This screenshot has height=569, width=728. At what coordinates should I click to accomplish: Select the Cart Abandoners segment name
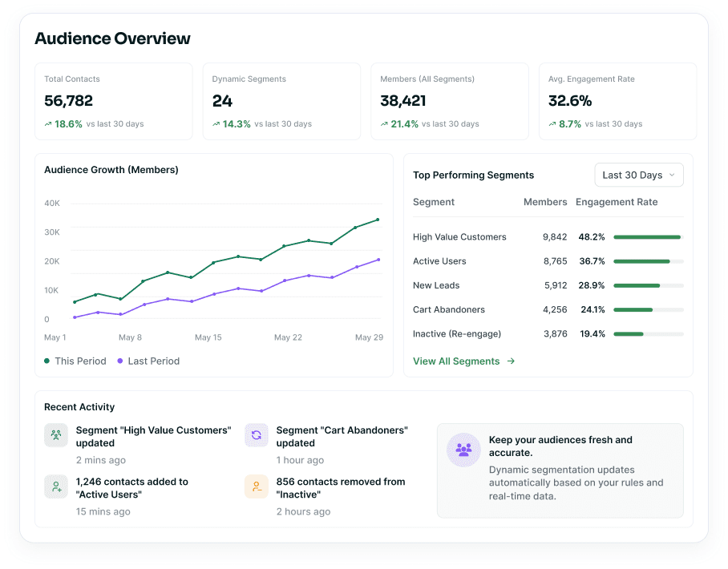coord(448,309)
